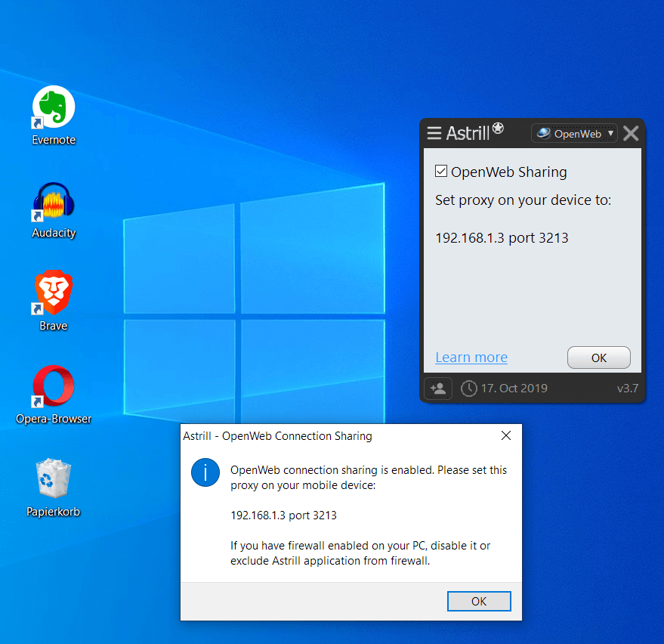The image size is (664, 644).
Task: Click the Astrill title text
Action: pyautogui.click(x=468, y=133)
